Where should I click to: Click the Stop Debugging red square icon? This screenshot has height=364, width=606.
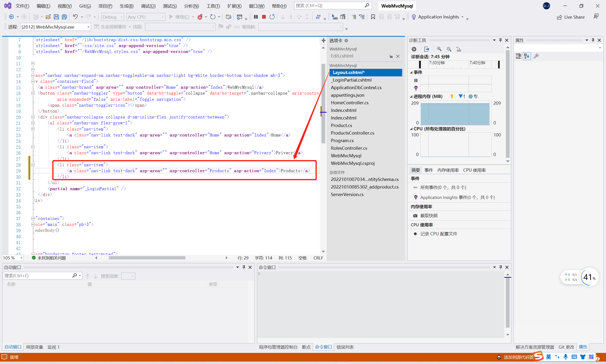(x=264, y=17)
